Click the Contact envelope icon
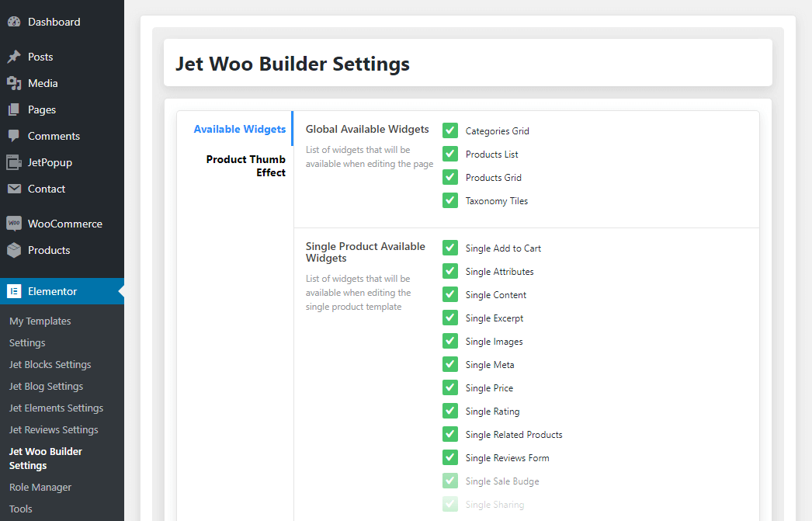This screenshot has height=521, width=812. [x=14, y=189]
